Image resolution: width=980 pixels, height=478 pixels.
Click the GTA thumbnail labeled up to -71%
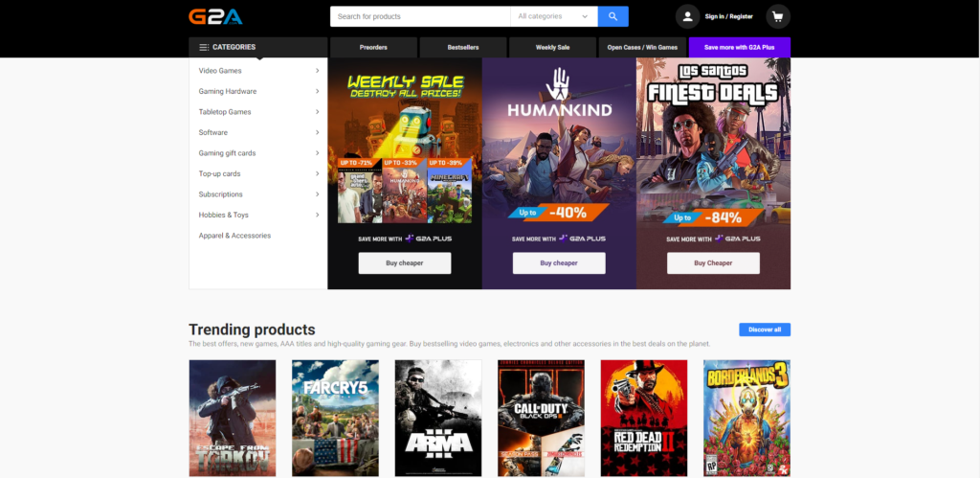[x=360, y=192]
